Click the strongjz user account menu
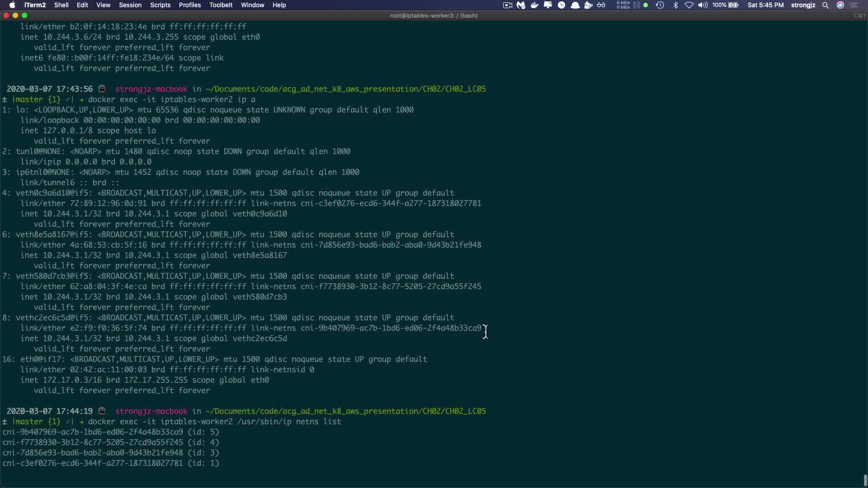 click(x=803, y=5)
